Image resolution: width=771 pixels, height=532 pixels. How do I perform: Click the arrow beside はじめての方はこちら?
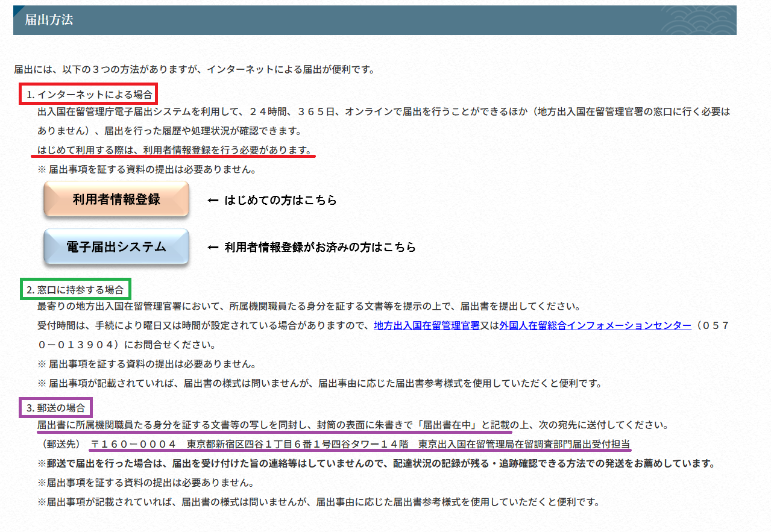click(212, 201)
